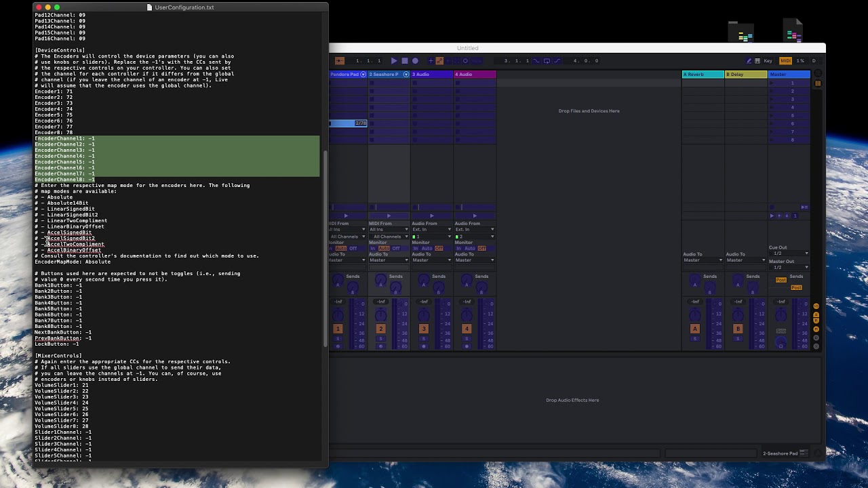Select the B Delay return track header
The image size is (868, 488).
tap(746, 74)
